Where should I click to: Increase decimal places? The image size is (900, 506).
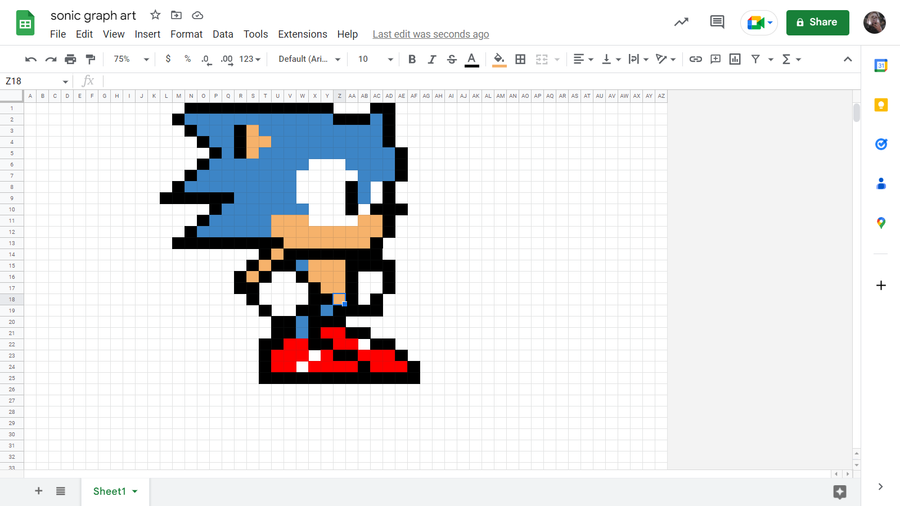[x=227, y=59]
